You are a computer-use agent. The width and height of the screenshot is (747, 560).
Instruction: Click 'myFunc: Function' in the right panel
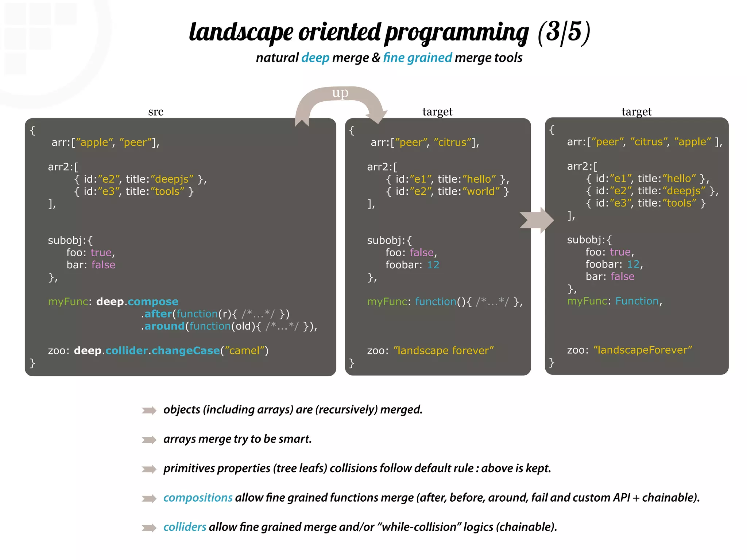(x=614, y=301)
